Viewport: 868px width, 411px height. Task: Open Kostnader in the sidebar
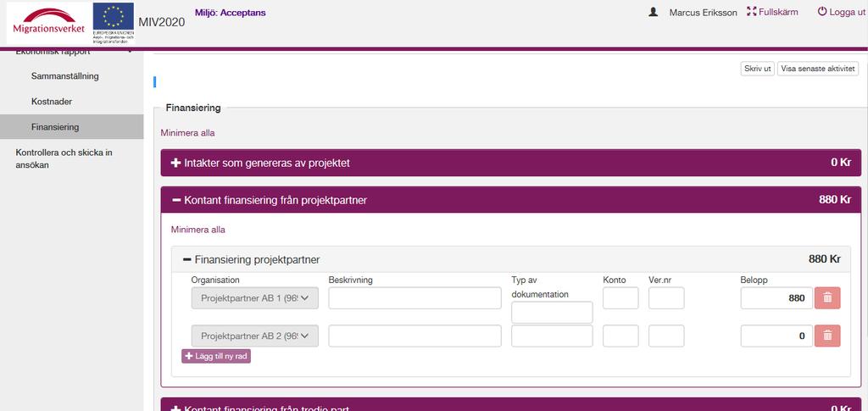pyautogui.click(x=52, y=102)
